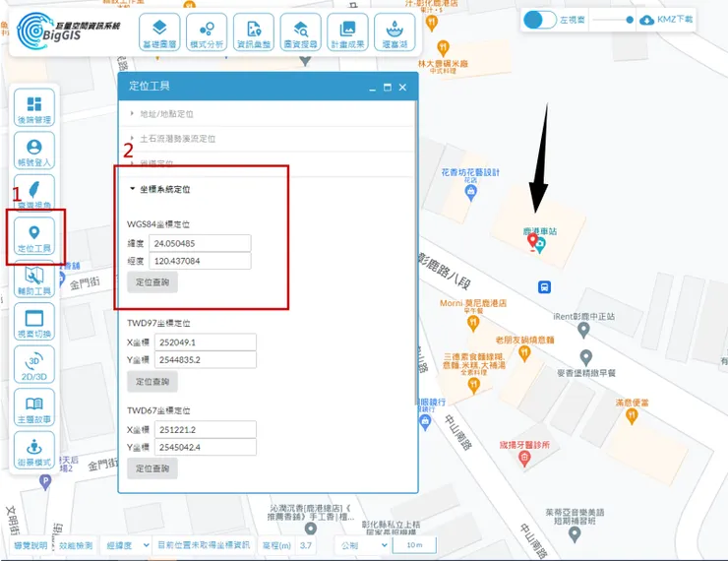
Task: Open the 計畫成果 project results tool
Action: click(x=347, y=32)
